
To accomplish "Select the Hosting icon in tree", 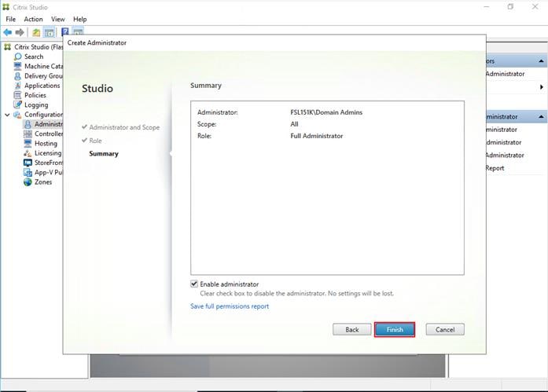I will (x=28, y=143).
